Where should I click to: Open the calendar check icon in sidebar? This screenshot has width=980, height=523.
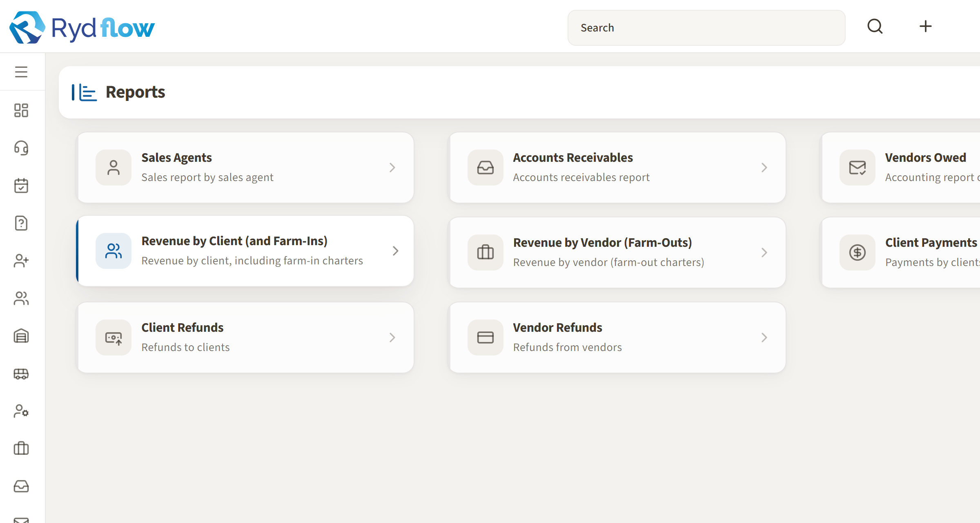21,186
